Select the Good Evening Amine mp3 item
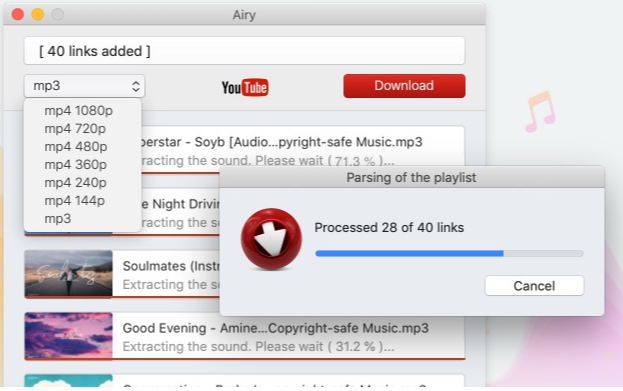The image size is (623, 391). pos(245,336)
